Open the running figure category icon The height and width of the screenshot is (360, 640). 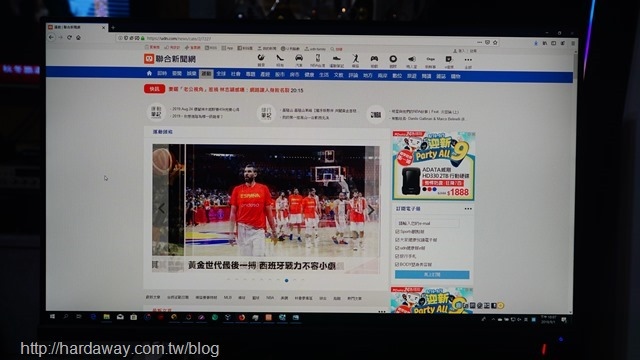(356, 59)
